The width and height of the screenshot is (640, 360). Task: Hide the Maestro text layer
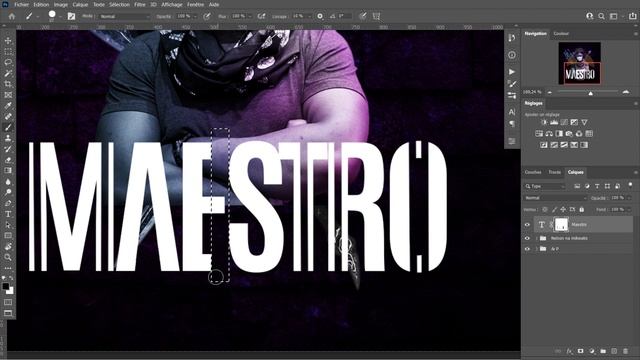coord(527,224)
